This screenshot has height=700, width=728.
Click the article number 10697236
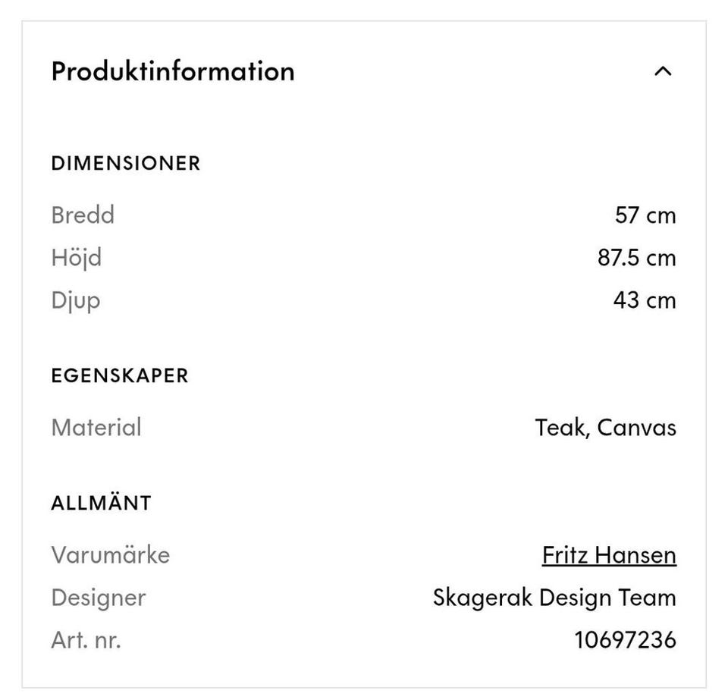coord(625,640)
